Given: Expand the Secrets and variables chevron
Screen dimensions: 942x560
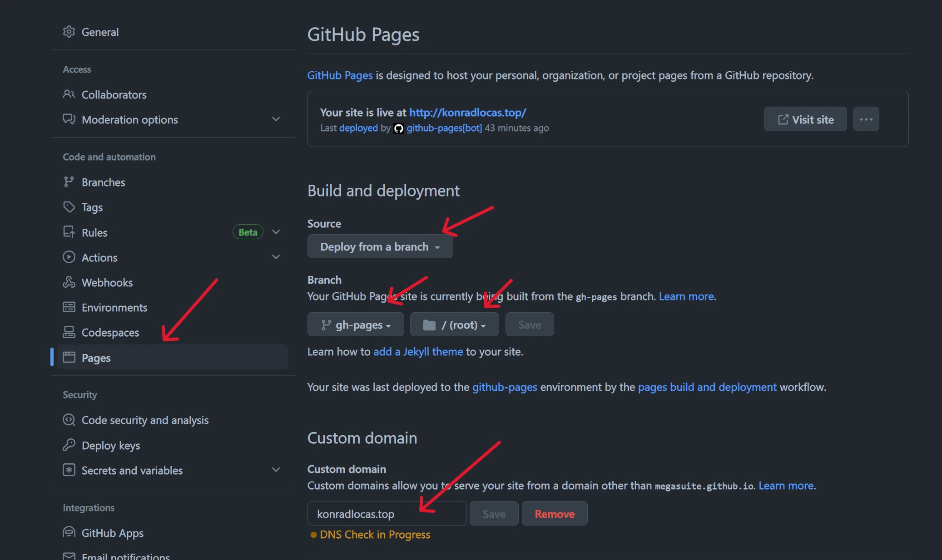Looking at the screenshot, I should (276, 470).
